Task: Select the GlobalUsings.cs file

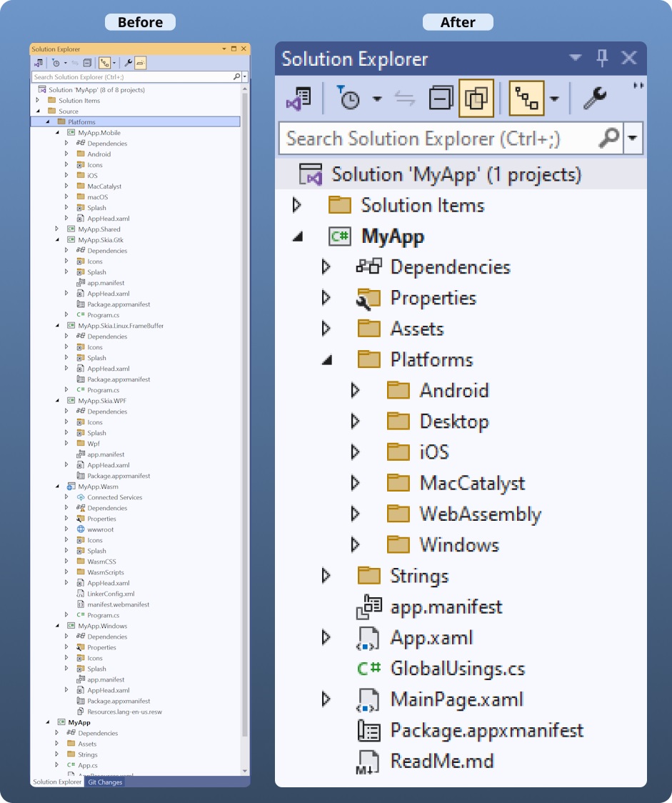Action: coord(457,669)
